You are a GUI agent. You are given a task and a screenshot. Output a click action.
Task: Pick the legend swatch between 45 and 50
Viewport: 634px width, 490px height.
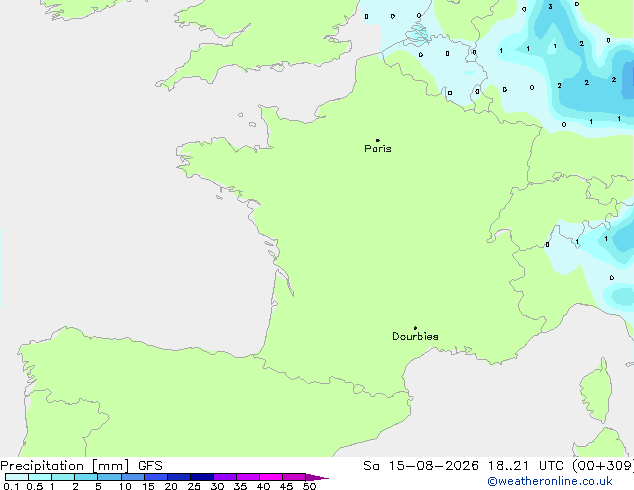click(x=294, y=477)
